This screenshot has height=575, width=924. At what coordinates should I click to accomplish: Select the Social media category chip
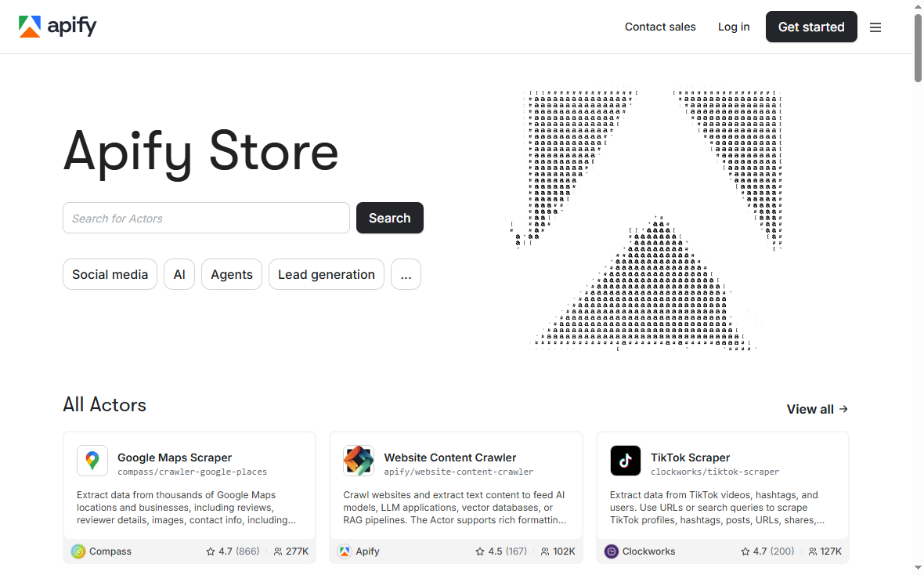coord(110,274)
